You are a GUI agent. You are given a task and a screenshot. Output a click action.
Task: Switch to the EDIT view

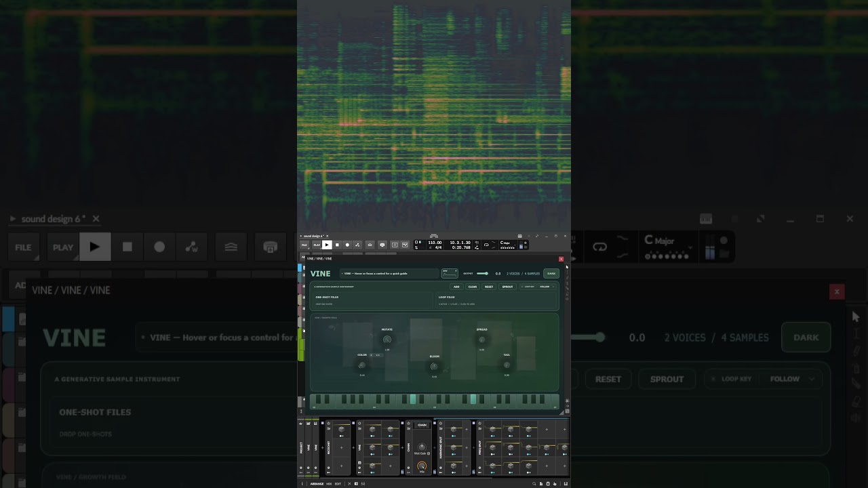[x=338, y=484]
